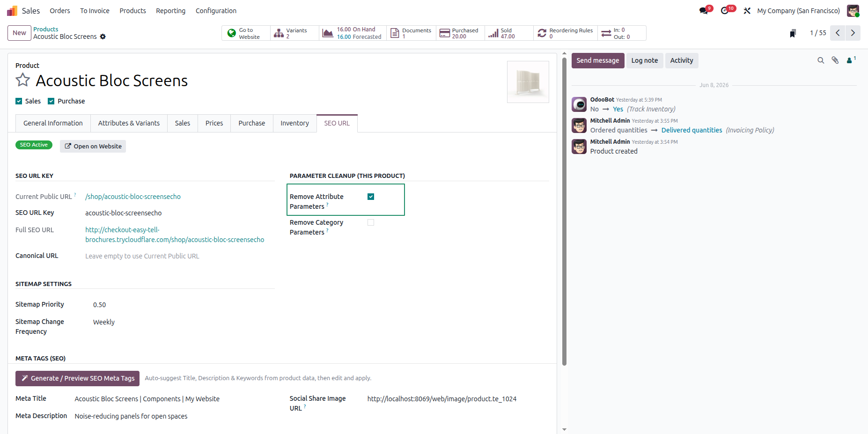The width and height of the screenshot is (868, 434).
Task: Open the Documents stat button
Action: (x=411, y=33)
